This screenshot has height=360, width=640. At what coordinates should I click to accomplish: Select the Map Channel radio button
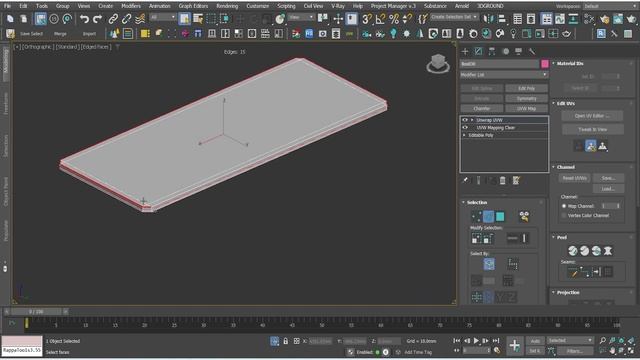564,206
